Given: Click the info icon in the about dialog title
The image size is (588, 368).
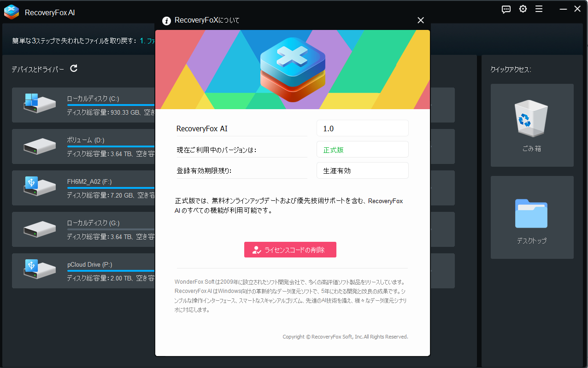Looking at the screenshot, I should 167,21.
